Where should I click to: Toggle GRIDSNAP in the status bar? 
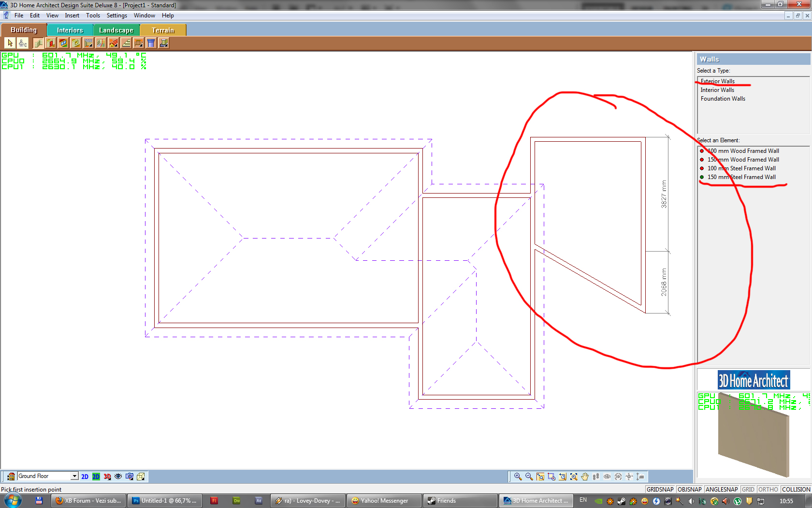click(x=660, y=489)
